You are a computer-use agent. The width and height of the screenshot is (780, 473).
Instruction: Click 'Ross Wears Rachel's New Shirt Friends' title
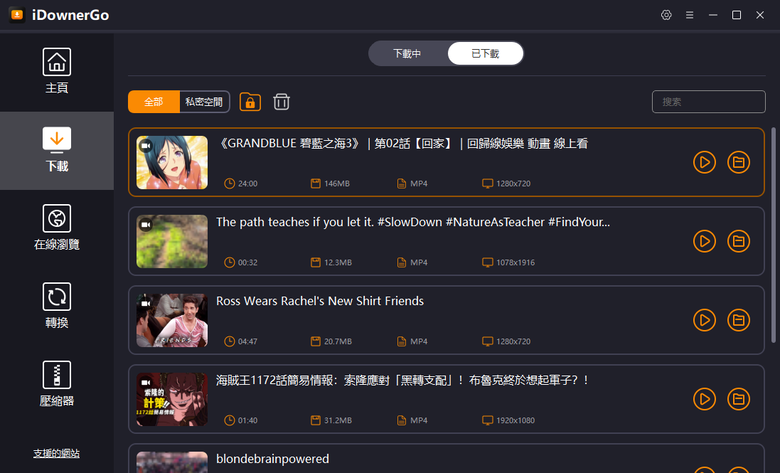[x=320, y=301]
